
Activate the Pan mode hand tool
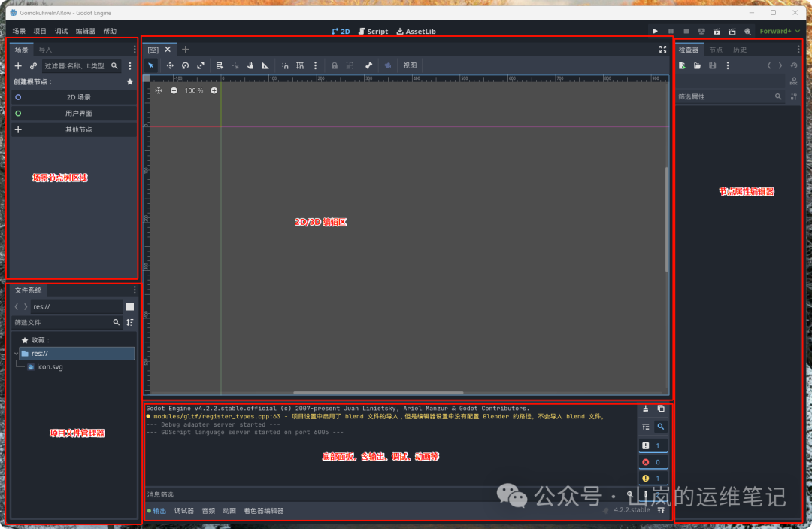pos(251,66)
